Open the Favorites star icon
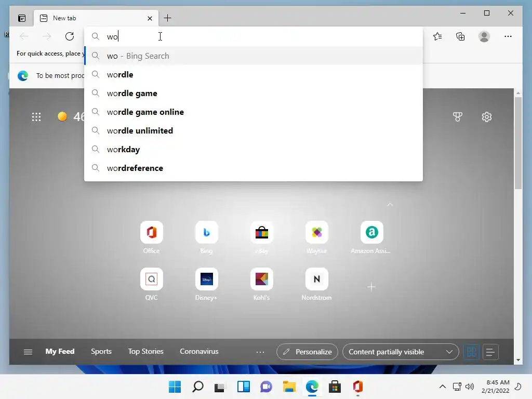Viewport: 532px width, 399px height. 437,36
